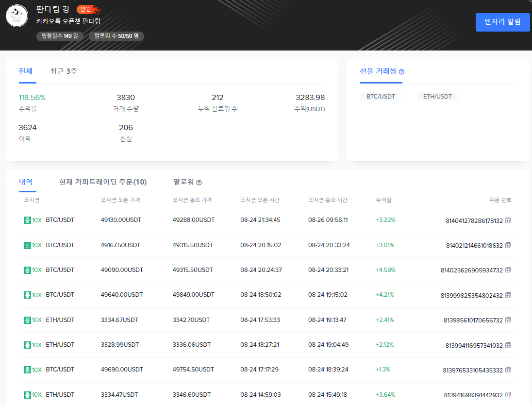This screenshot has height=405, width=532.
Task: Click the 포지션 종료 시간 column header
Action: tap(328, 200)
